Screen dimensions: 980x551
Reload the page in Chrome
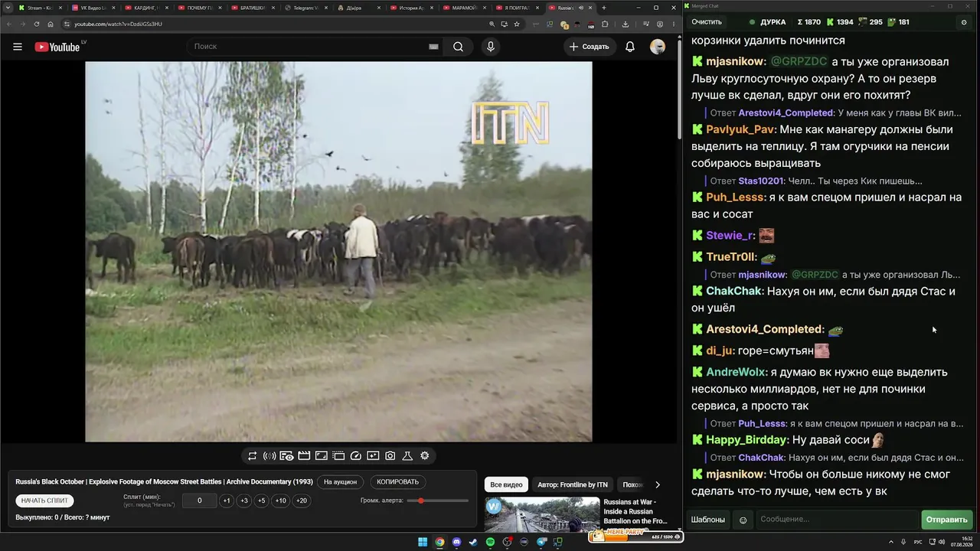[36, 24]
